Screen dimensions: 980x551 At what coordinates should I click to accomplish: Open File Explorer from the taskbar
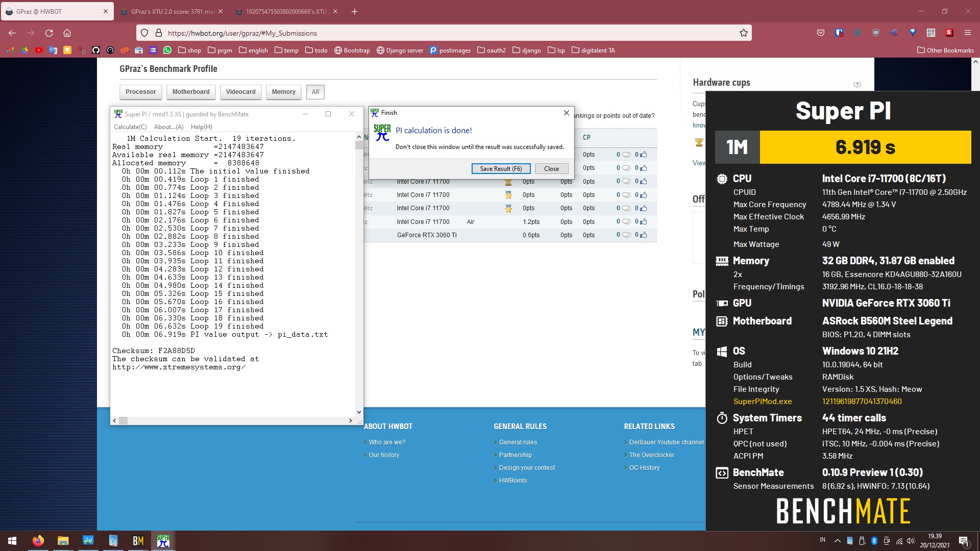(63, 541)
